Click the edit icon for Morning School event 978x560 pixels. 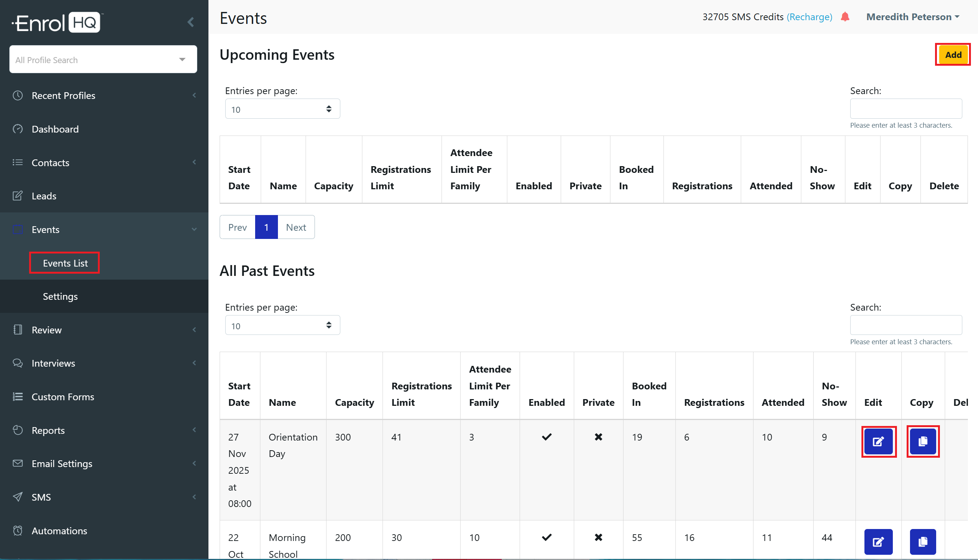click(878, 542)
